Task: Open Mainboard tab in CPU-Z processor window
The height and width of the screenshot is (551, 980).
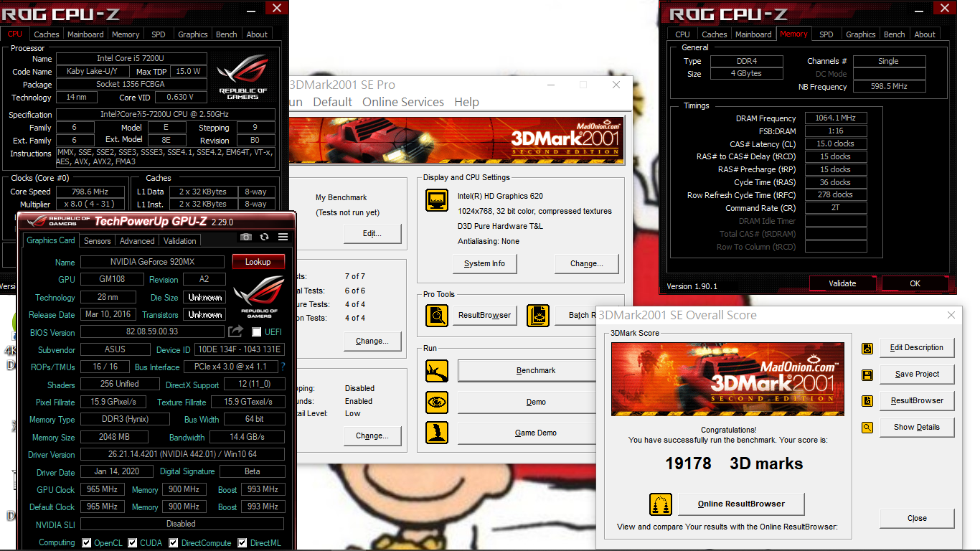Action: coord(85,34)
